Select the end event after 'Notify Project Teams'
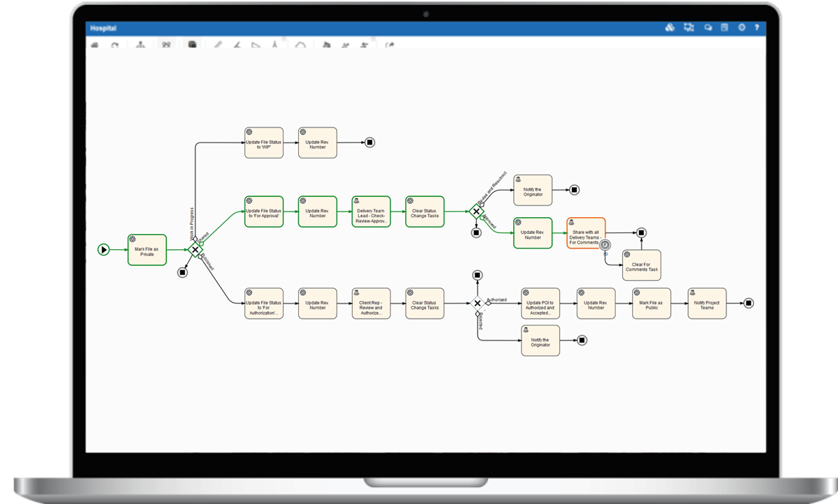 click(x=749, y=303)
